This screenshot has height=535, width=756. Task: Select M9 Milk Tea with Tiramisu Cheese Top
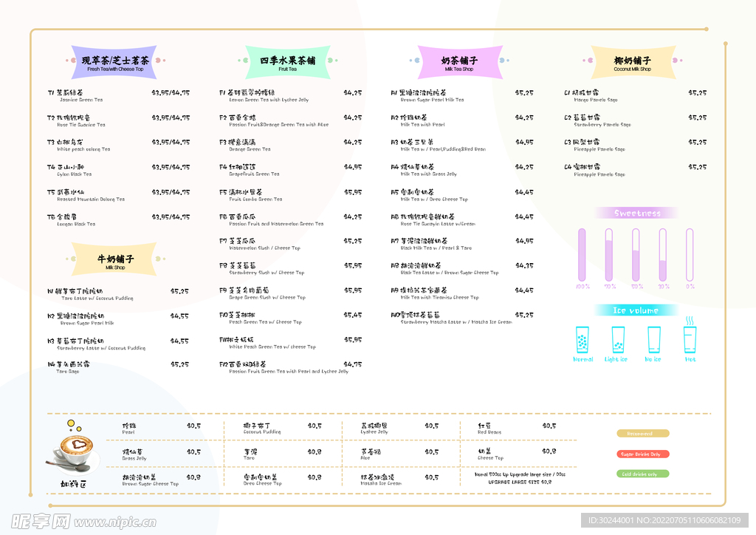point(462,294)
